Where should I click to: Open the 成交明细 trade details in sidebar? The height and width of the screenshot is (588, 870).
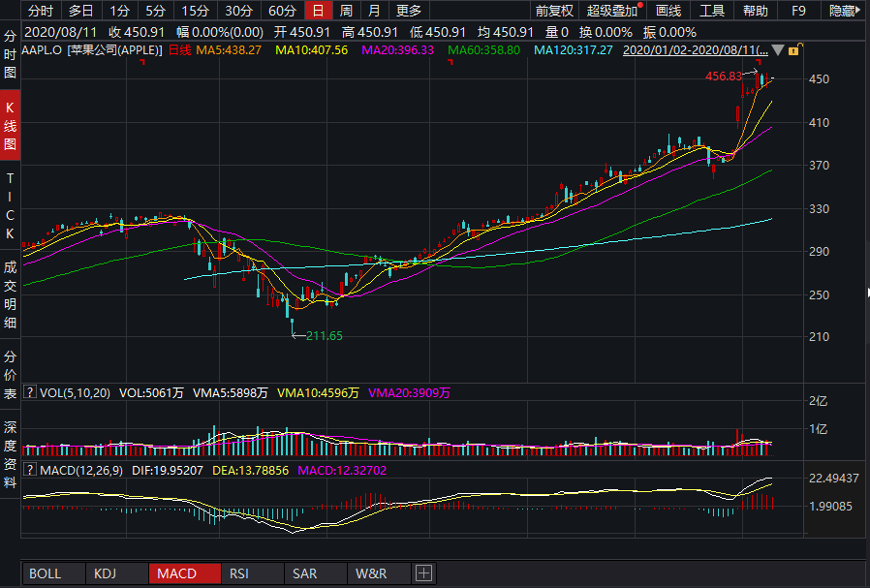pyautogui.click(x=11, y=288)
